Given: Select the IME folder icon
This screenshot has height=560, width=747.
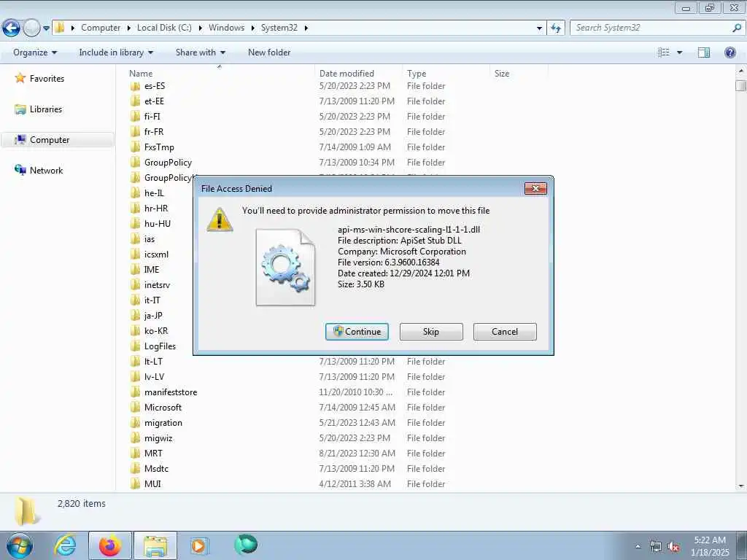Looking at the screenshot, I should click(x=135, y=270).
